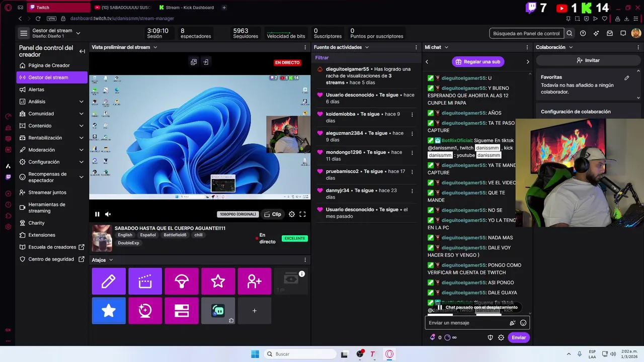
Task: Open the inbox icon in top bar
Action: [x=610, y=33]
